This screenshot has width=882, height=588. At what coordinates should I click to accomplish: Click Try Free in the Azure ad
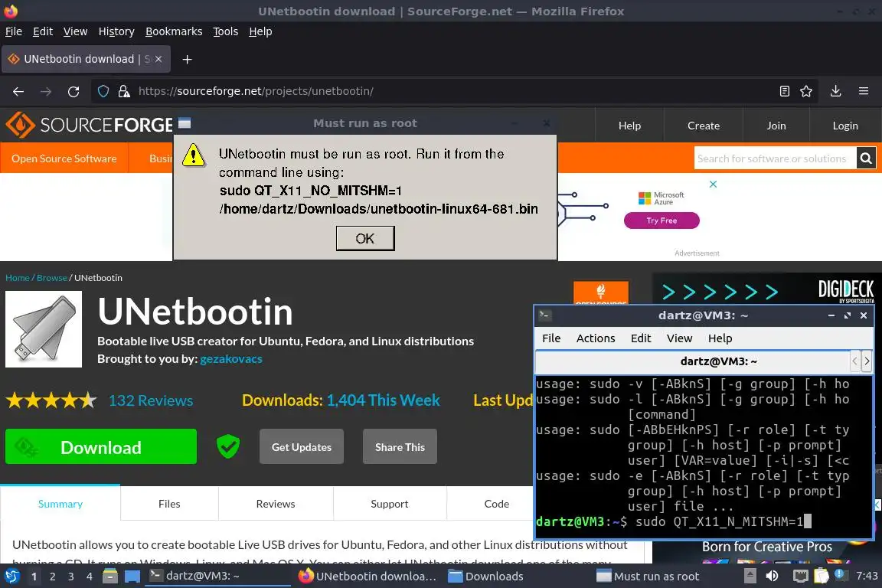tap(661, 220)
